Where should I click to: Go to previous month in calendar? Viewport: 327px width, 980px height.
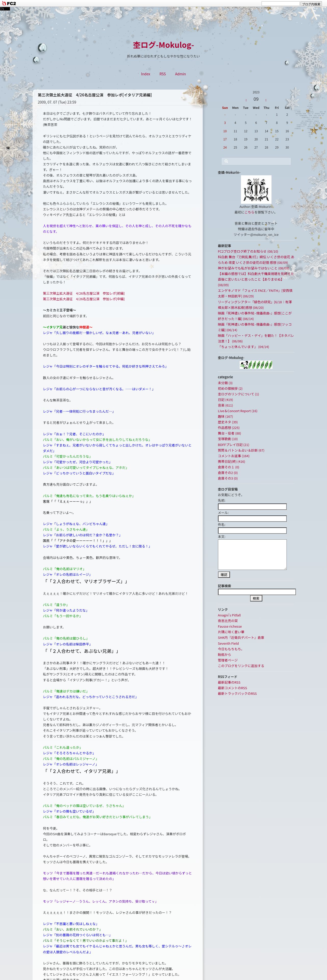point(246,100)
